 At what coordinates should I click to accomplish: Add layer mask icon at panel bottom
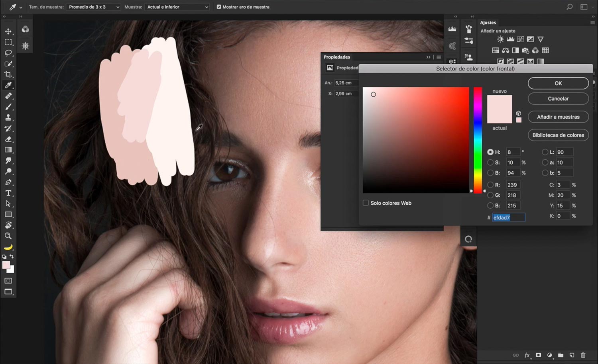pyautogui.click(x=538, y=355)
